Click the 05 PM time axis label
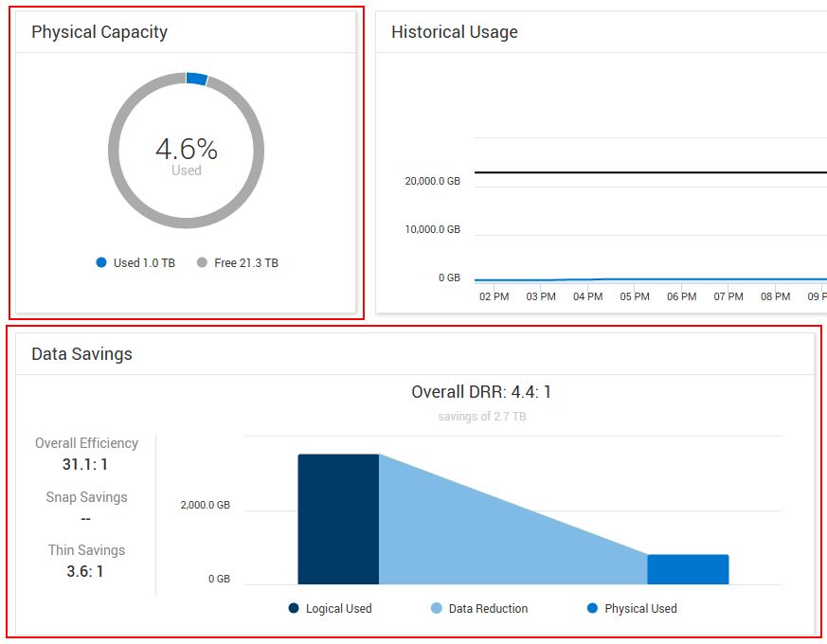Screen dimensions: 827x644 tap(635, 296)
